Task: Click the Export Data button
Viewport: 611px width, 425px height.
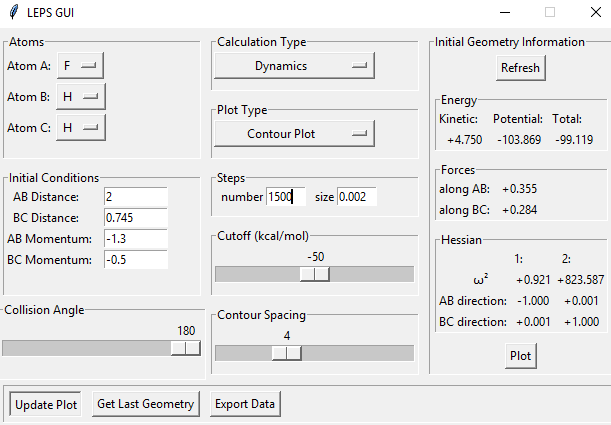Action: pos(245,404)
